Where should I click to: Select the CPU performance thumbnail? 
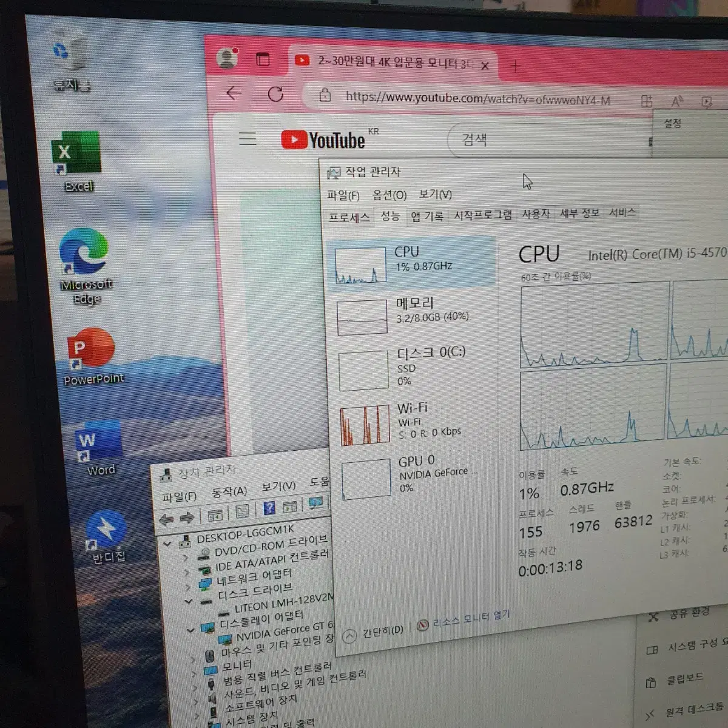[x=411, y=262]
